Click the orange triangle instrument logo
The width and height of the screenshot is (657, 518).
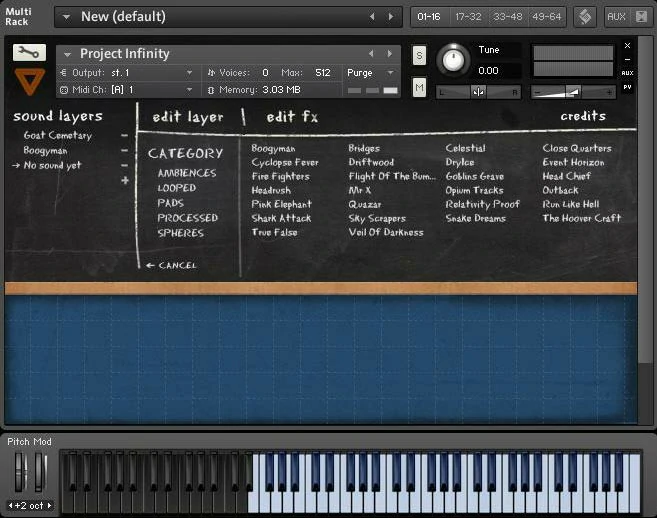point(29,82)
